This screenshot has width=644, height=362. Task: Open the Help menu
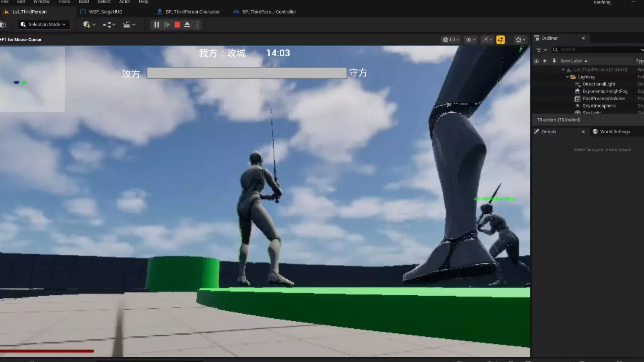click(143, 2)
